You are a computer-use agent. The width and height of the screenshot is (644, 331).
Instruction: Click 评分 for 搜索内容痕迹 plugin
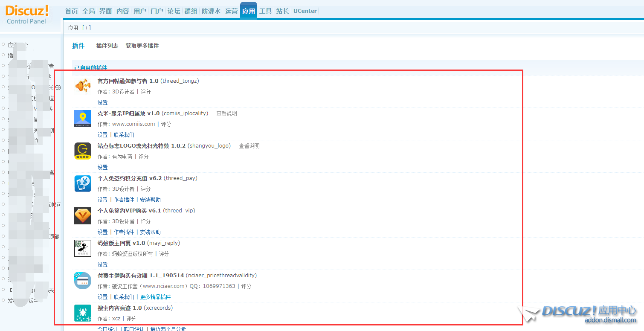131,319
